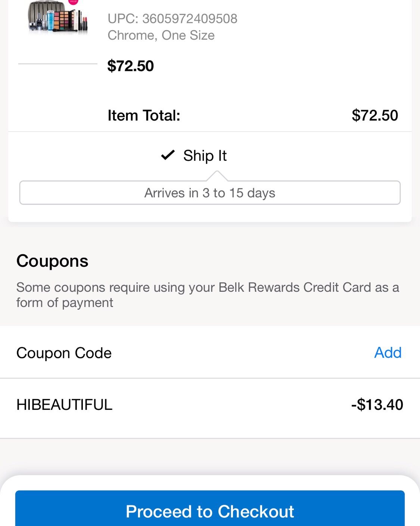Select the Chrome, One Size variant text

pos(161,35)
